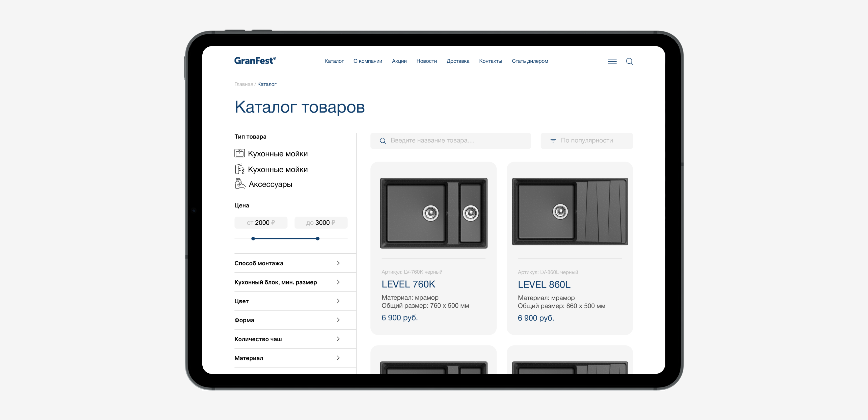Click the 6 900 руб. price of LEVEL 760K

399,318
